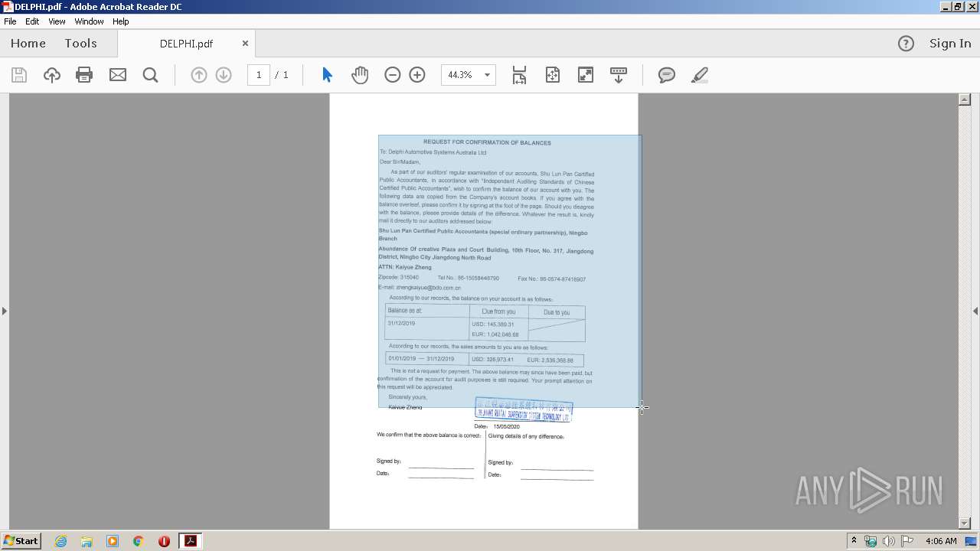Open the File menu

pyautogui.click(x=10, y=21)
